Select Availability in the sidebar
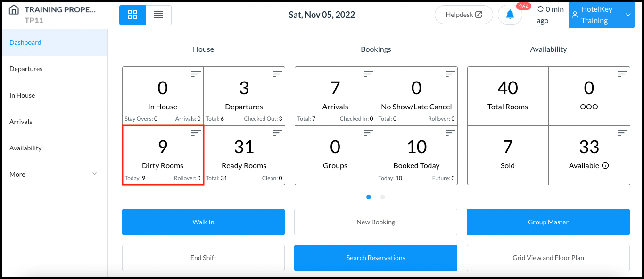Viewport: 644px width, 279px height. (25, 148)
